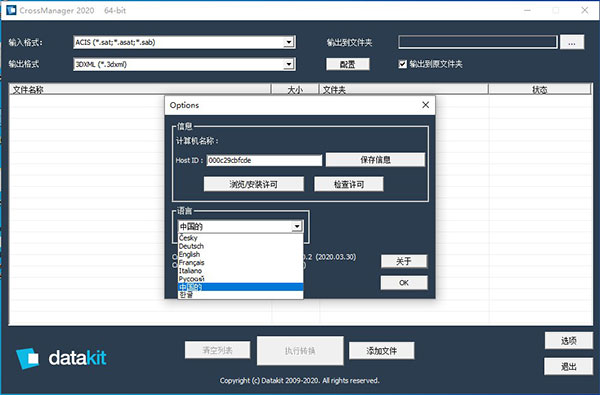
Task: Click the 添加文件 button
Action: click(x=382, y=351)
